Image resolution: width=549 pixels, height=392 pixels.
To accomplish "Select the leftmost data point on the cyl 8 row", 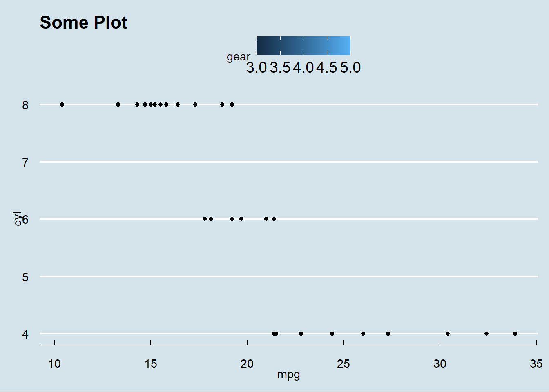I will coord(62,105).
